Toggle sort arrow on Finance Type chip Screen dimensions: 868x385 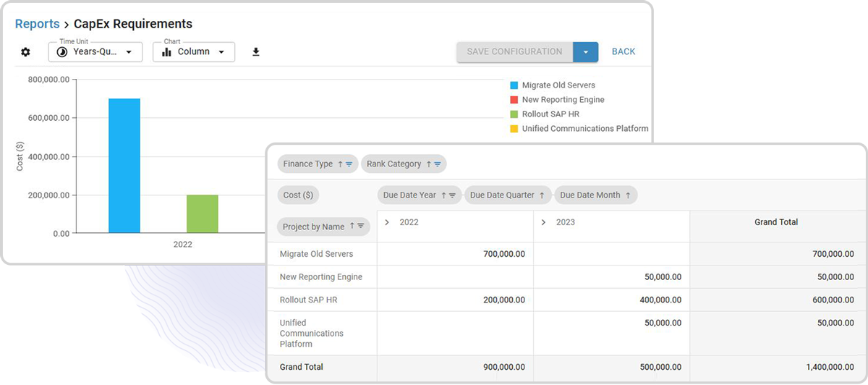340,164
